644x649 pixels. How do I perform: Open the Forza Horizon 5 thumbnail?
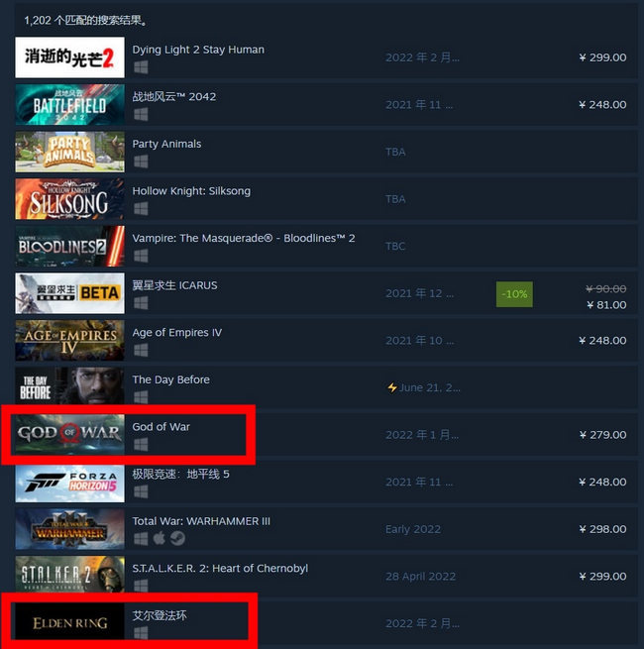coord(69,482)
